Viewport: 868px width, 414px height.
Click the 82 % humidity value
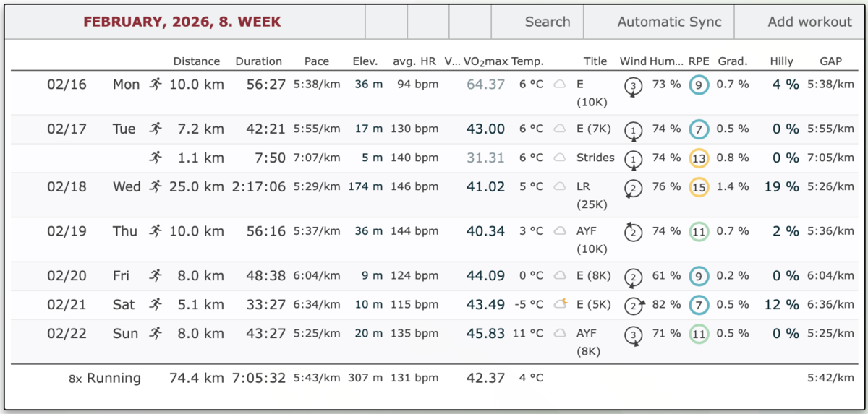(666, 304)
